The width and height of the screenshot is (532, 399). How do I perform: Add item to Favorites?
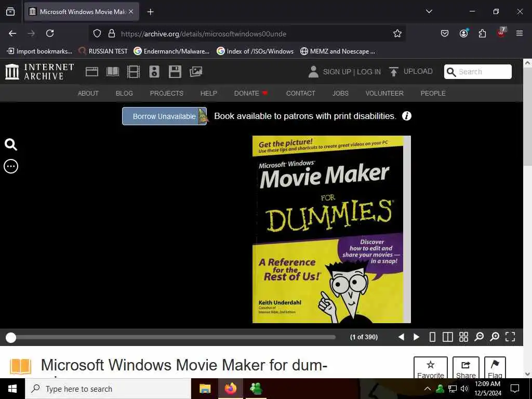tap(431, 368)
